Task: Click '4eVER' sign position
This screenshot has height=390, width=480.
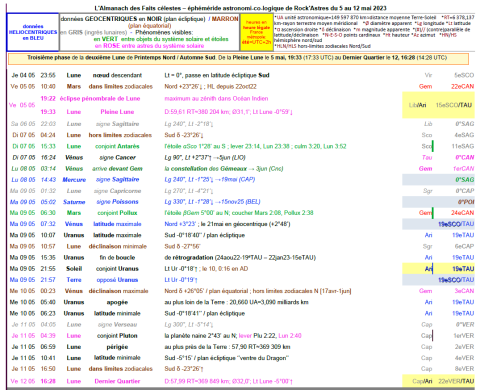Action: [x=464, y=358]
